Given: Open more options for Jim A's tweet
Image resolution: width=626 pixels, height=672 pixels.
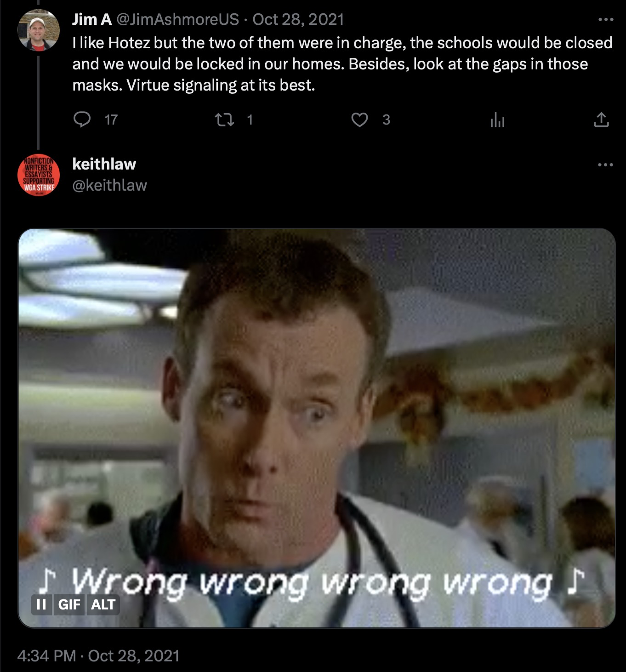Looking at the screenshot, I should pyautogui.click(x=605, y=20).
